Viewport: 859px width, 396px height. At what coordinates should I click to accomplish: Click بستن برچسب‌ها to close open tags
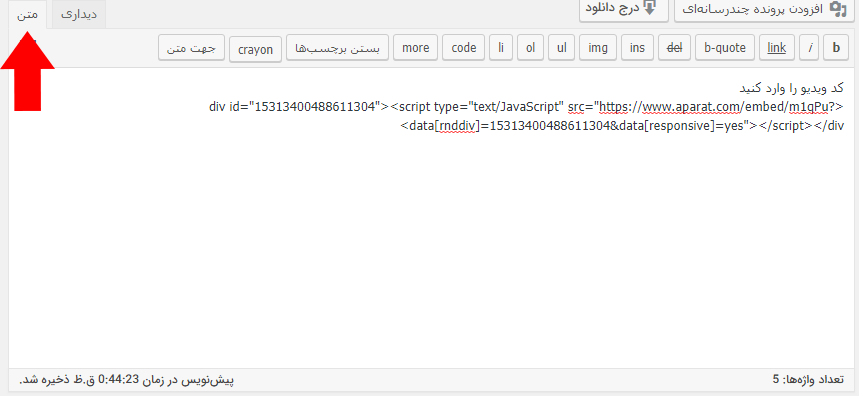tap(337, 48)
